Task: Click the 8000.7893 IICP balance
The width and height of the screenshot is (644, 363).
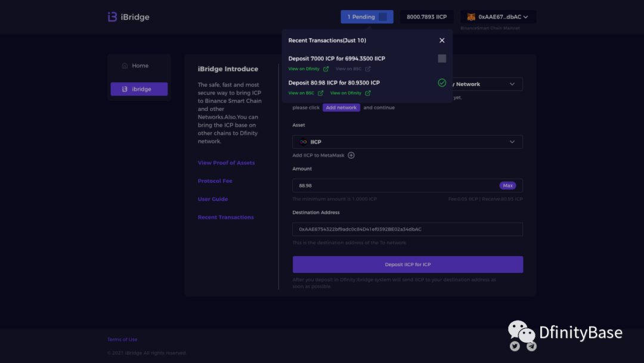Action: point(427,17)
